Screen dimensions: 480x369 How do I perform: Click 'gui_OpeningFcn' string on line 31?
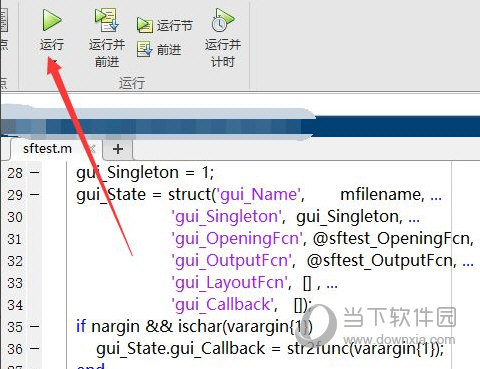[x=237, y=239]
